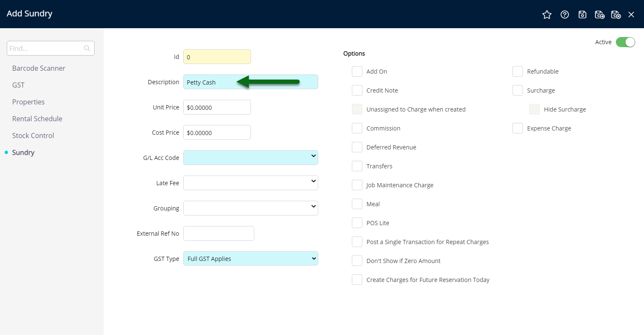This screenshot has height=335, width=644.
Task: Select the GST sidebar item
Action: click(x=18, y=85)
